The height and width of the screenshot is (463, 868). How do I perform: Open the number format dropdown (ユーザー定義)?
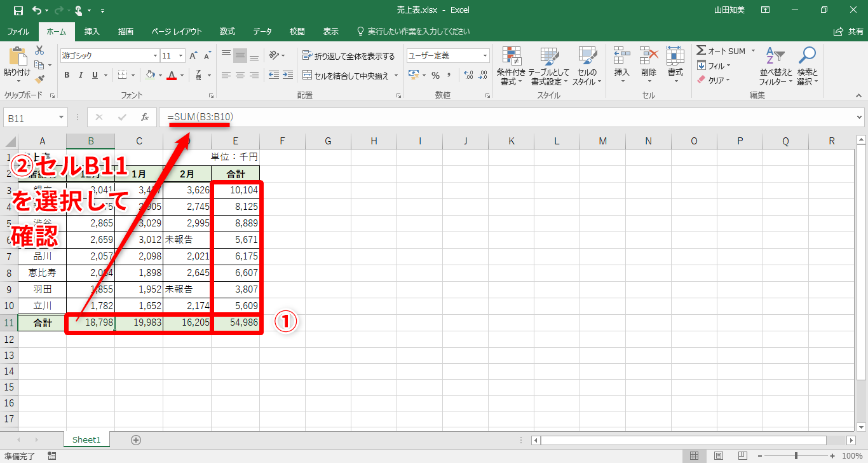pos(485,56)
